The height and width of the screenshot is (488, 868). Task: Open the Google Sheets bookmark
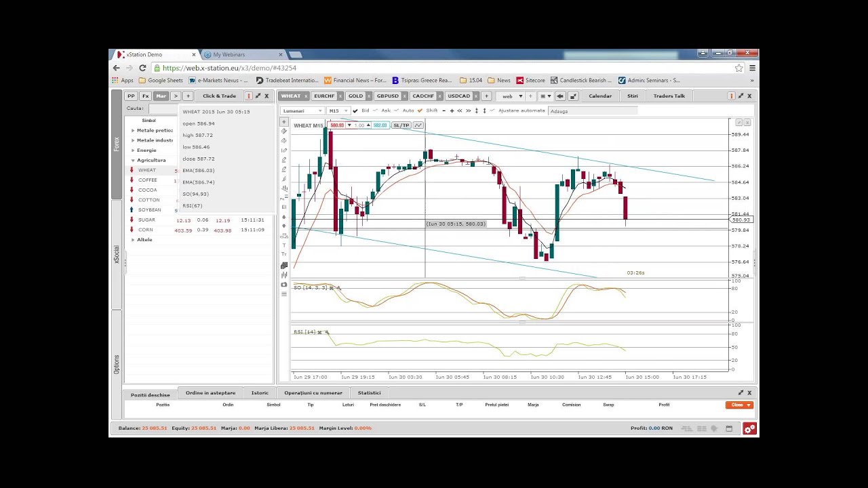[x=161, y=80]
